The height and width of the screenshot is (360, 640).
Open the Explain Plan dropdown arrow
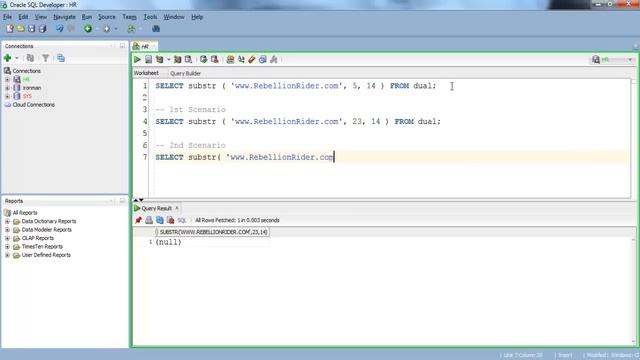(168, 60)
